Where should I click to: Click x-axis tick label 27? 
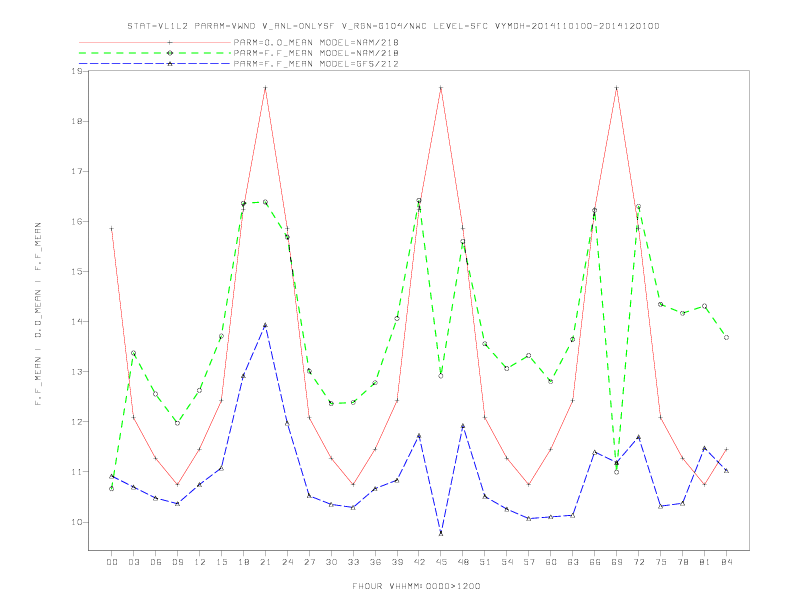[x=309, y=562]
